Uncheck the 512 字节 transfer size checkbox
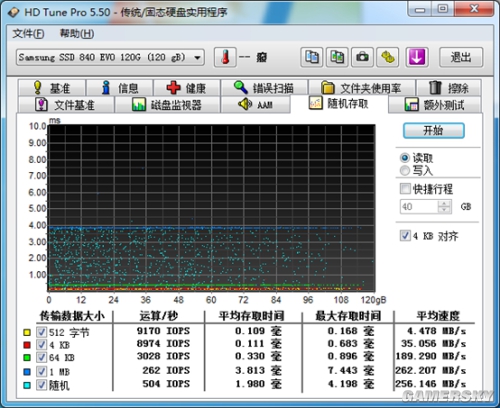 pyautogui.click(x=41, y=332)
